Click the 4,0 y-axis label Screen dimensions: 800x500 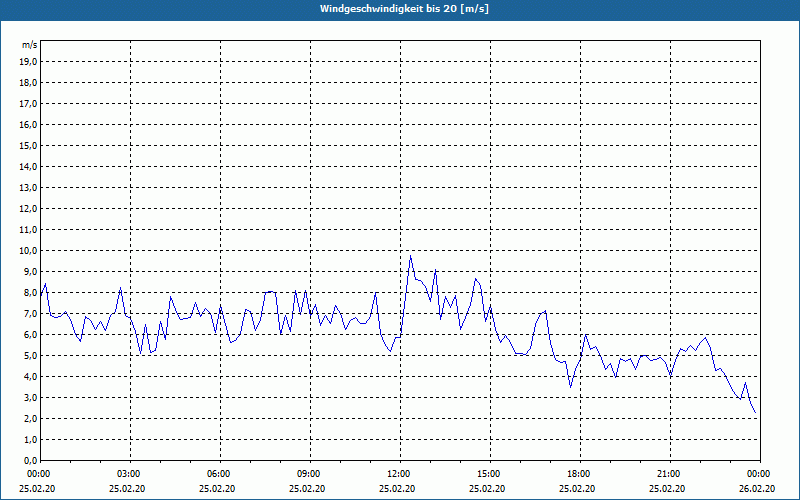point(31,377)
